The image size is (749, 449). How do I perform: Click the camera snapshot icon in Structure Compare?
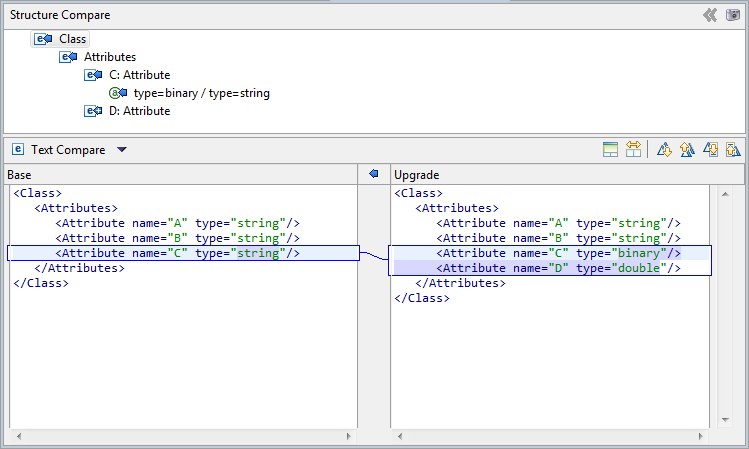733,15
